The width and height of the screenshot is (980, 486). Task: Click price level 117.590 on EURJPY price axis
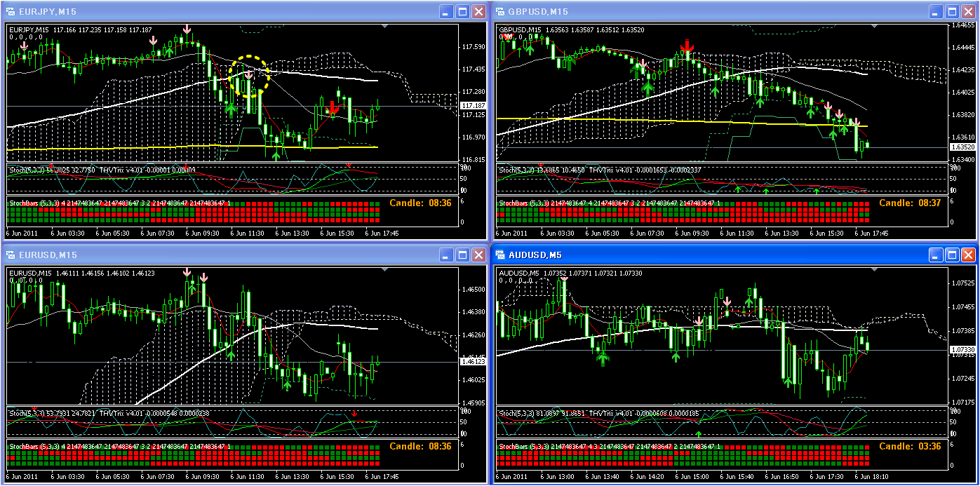coord(475,47)
